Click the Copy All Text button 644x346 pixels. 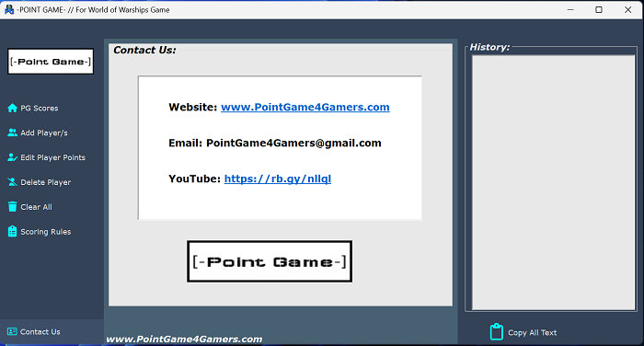coord(523,332)
